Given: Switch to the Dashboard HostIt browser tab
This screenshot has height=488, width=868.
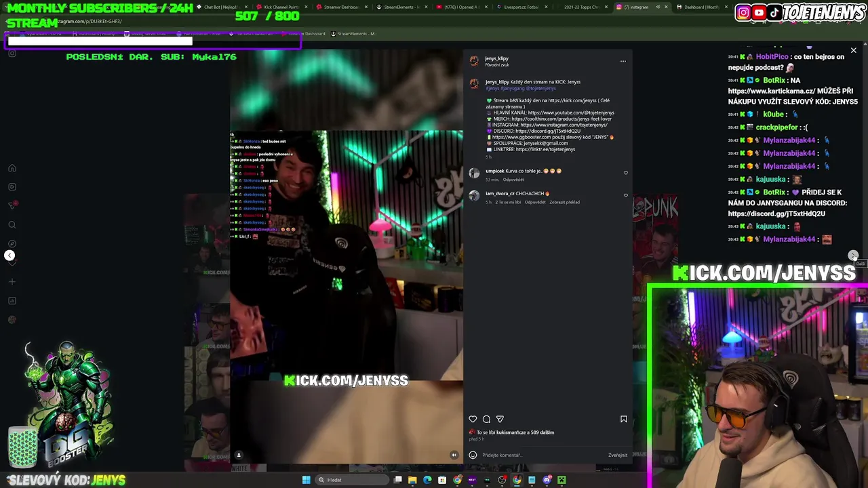Looking at the screenshot, I should (702, 7).
